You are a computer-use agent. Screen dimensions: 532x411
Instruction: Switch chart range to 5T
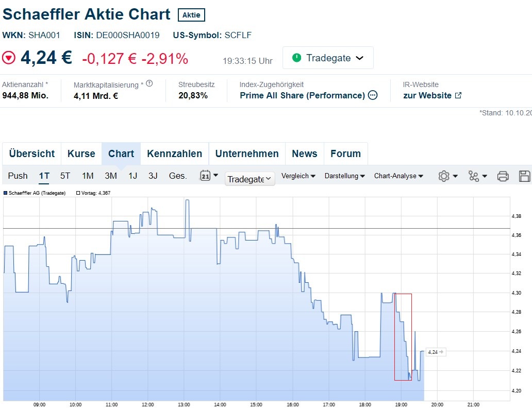(65, 176)
